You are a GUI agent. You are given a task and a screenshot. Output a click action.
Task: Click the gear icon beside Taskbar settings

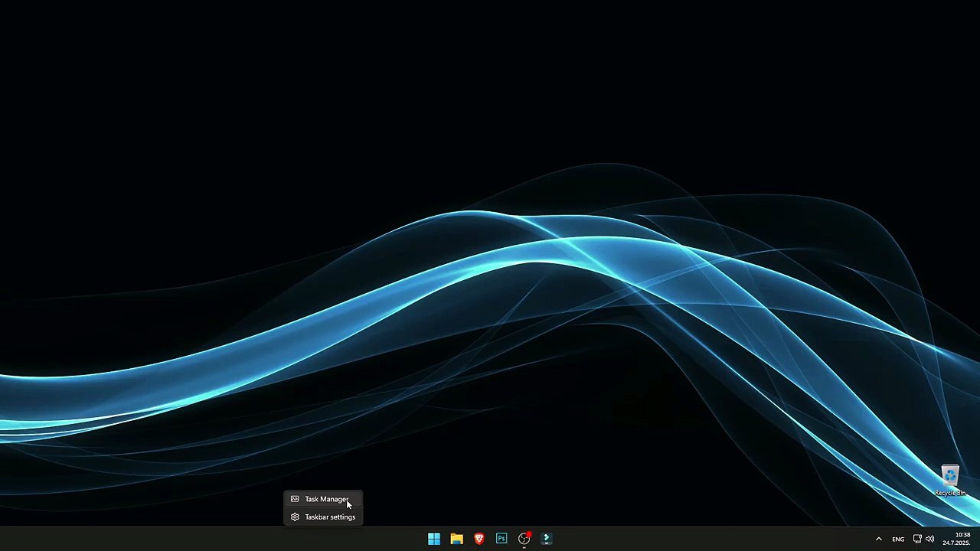tap(295, 517)
